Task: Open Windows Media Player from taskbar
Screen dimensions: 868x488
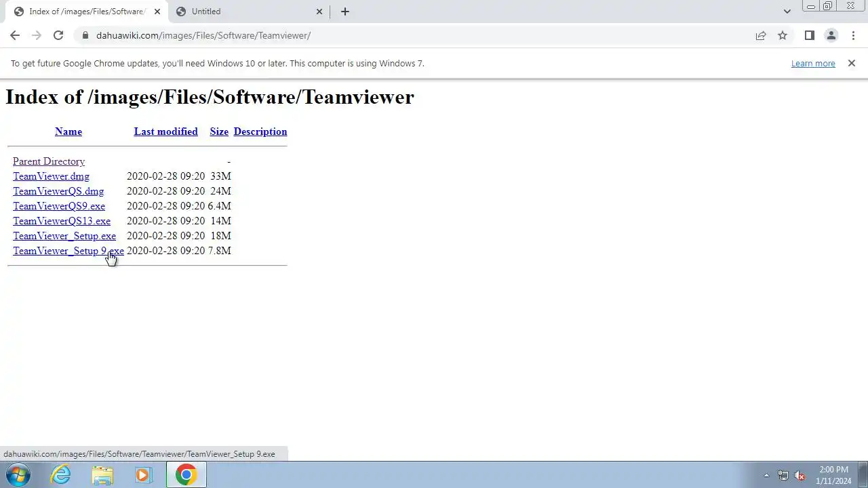Action: [x=143, y=475]
